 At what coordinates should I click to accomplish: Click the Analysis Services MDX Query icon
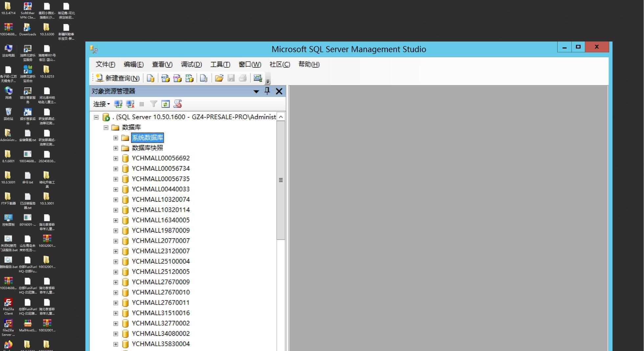coord(165,78)
